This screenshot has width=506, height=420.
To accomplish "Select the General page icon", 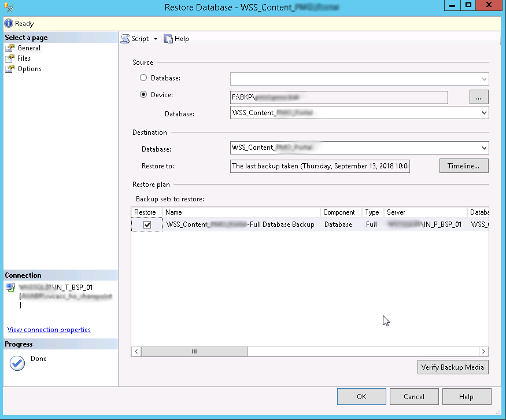I will click(x=10, y=48).
